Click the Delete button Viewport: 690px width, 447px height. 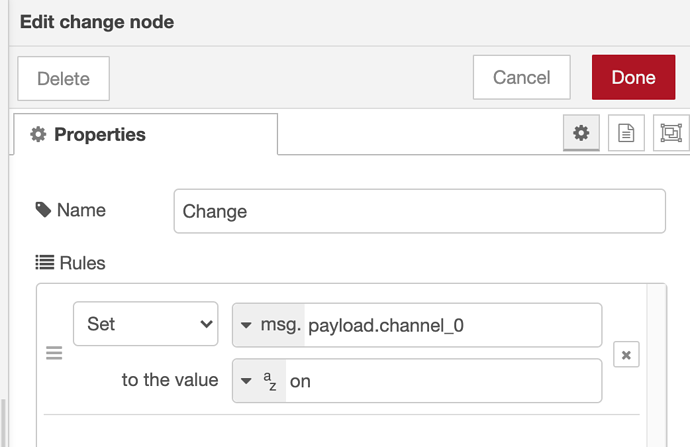tap(63, 79)
